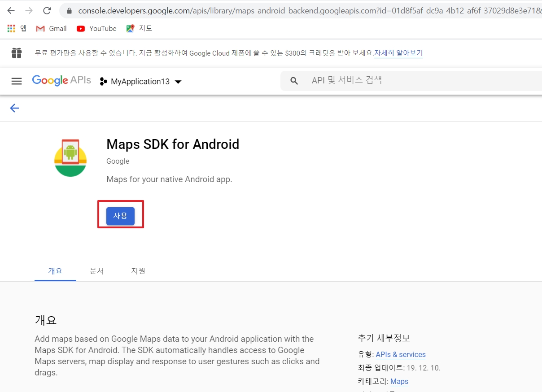
Task: Click the Google APIs logo
Action: pyautogui.click(x=61, y=81)
